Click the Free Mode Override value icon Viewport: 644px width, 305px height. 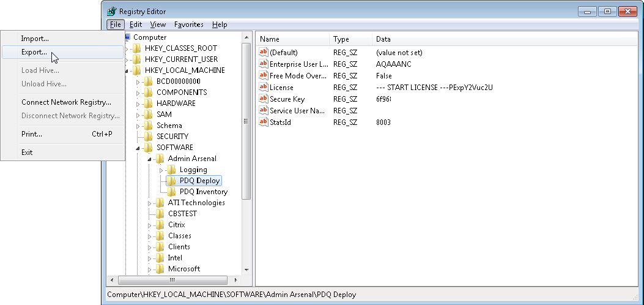coord(264,75)
